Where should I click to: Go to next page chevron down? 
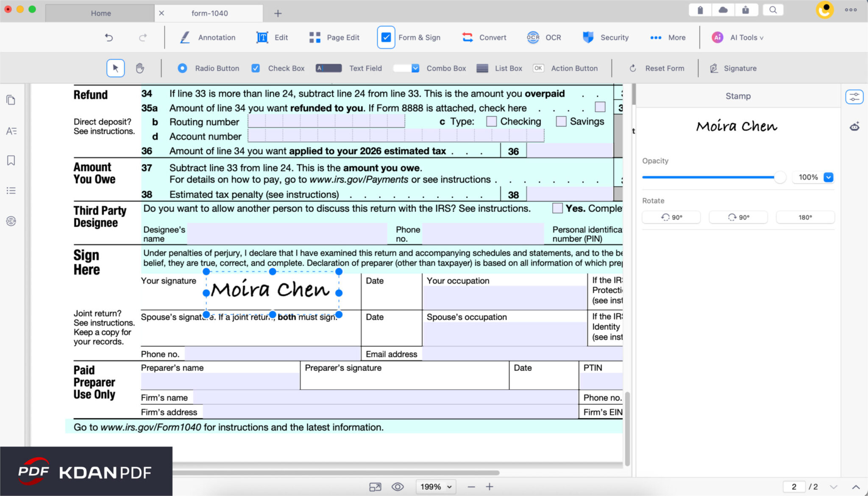coord(833,487)
